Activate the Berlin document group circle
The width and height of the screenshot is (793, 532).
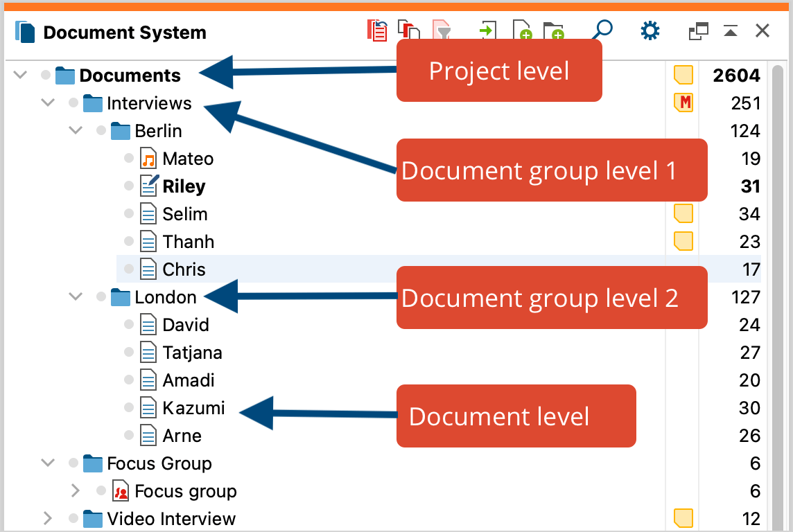tap(101, 130)
